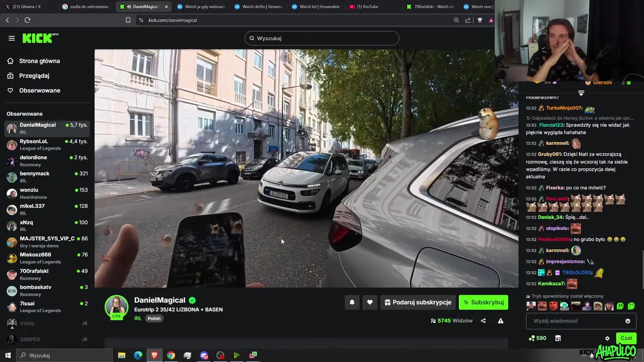Open xNzq channel from sidebar
This screenshot has width=644, height=362.
(x=47, y=225)
